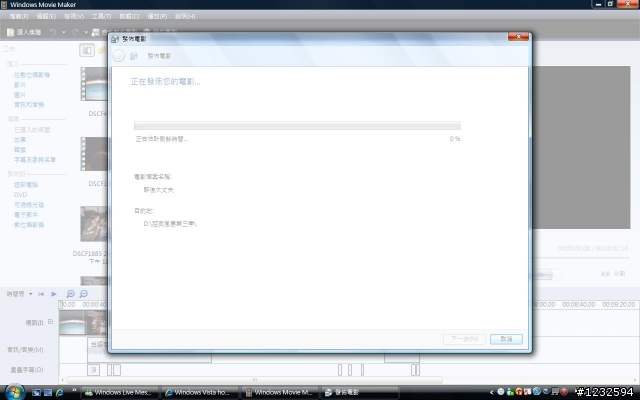The height and width of the screenshot is (400, 640).
Task: Open the 效果 effects link
Action: pos(20,140)
